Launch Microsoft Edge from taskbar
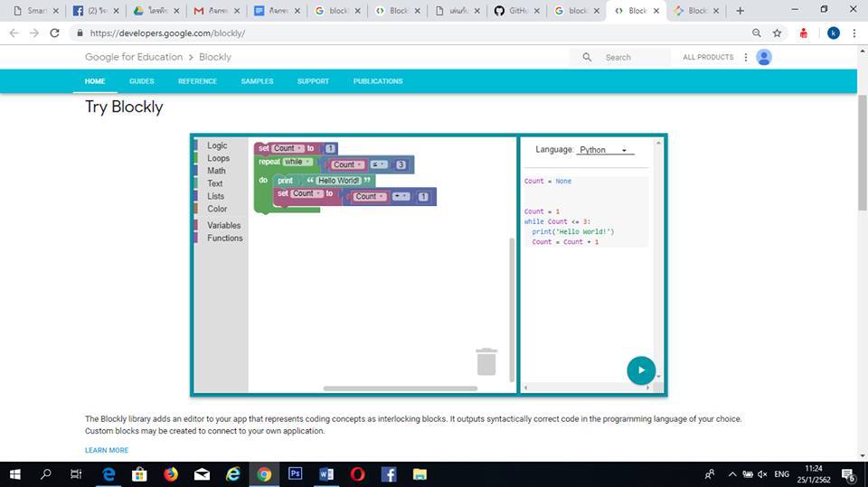This screenshot has height=487, width=868. coord(108,474)
